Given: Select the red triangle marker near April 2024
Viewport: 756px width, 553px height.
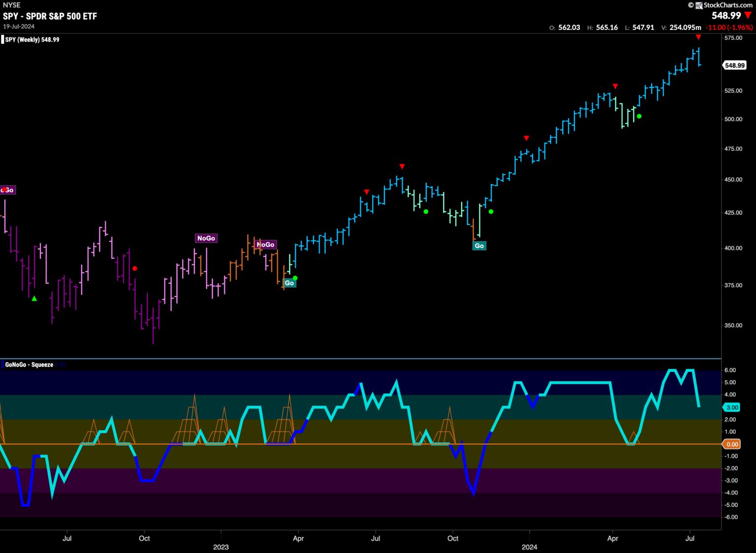Looking at the screenshot, I should 615,87.
